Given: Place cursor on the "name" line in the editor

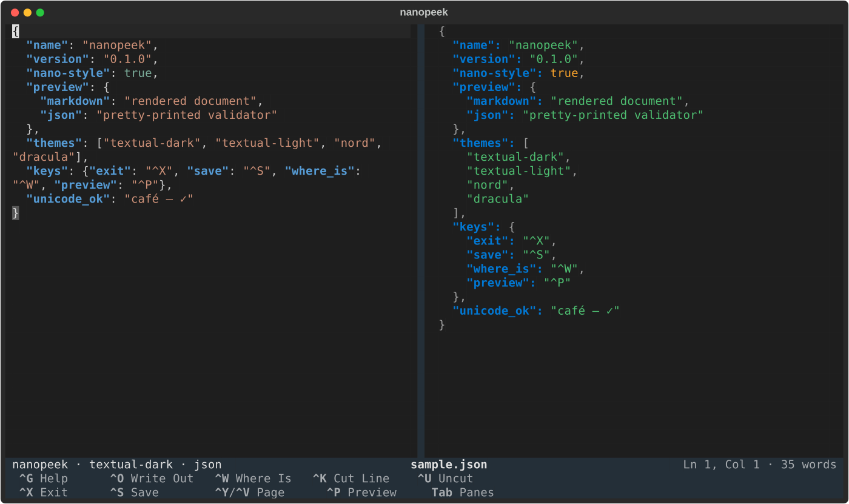Looking at the screenshot, I should 92,45.
